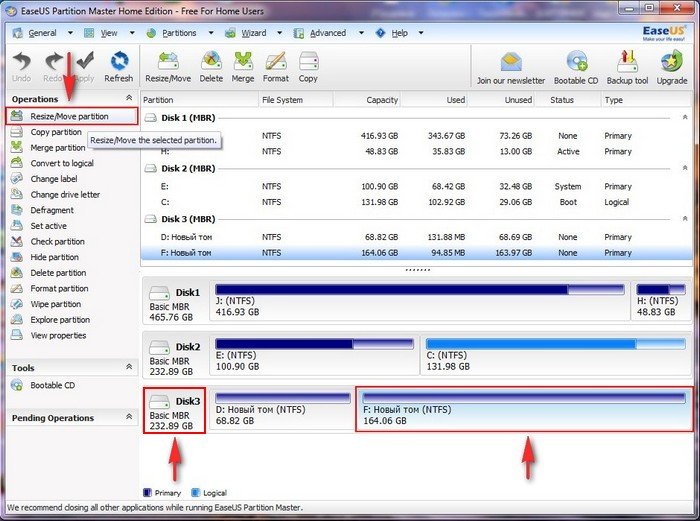Sort by Used column header

click(434, 100)
